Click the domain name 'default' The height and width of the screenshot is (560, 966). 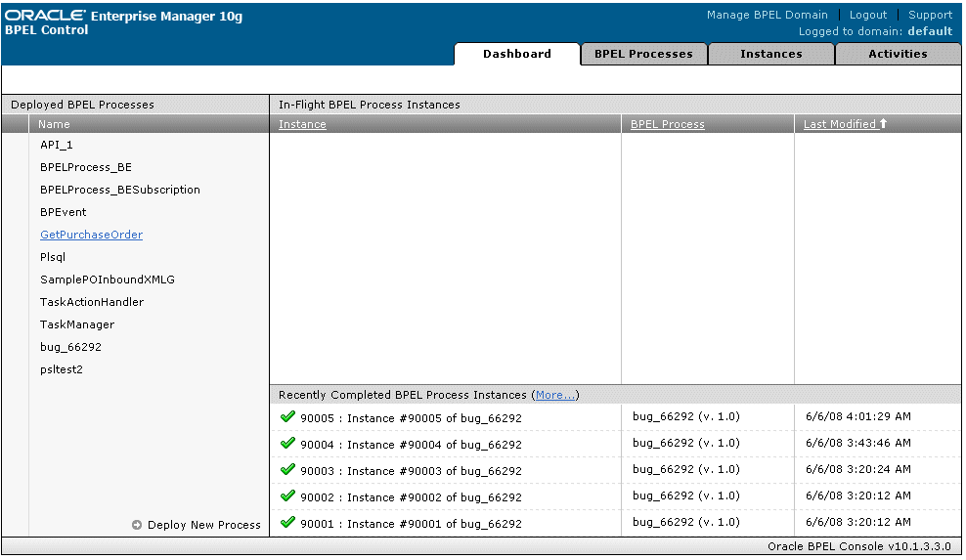coord(930,31)
